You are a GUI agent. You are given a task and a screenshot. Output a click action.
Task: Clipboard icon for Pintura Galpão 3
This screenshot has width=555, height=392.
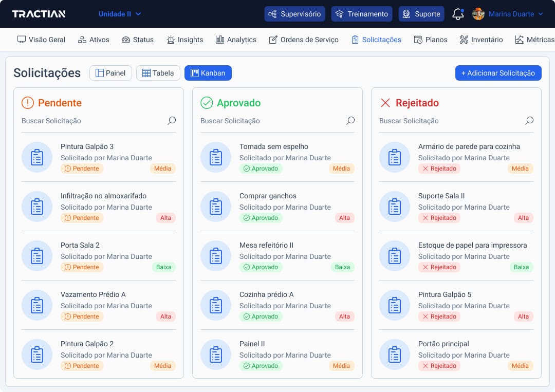click(37, 157)
